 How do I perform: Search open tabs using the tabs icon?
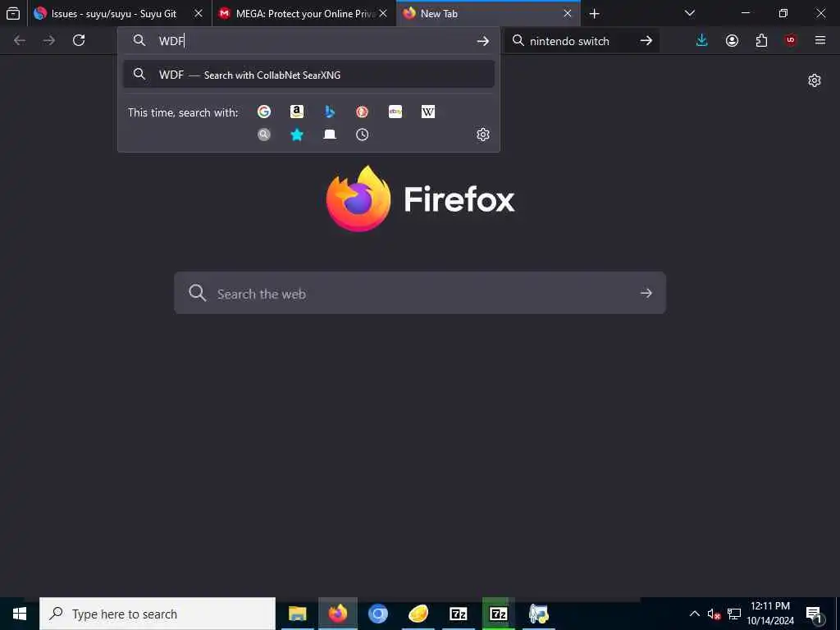click(x=330, y=135)
